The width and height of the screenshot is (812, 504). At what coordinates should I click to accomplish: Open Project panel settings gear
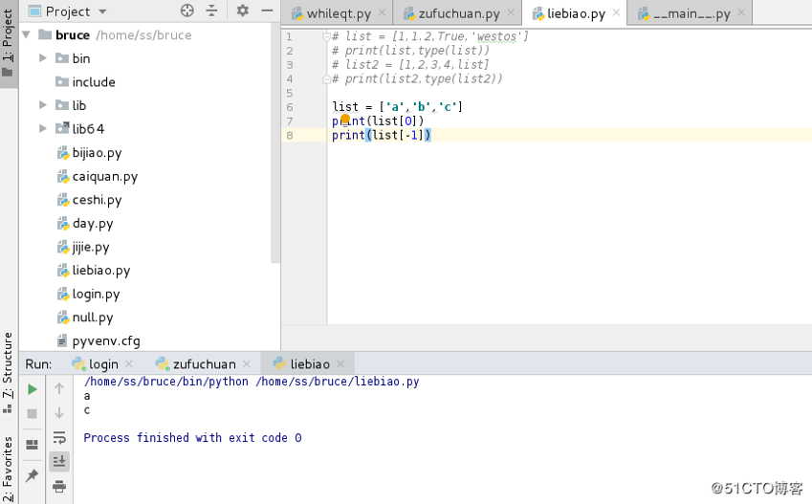[x=242, y=11]
